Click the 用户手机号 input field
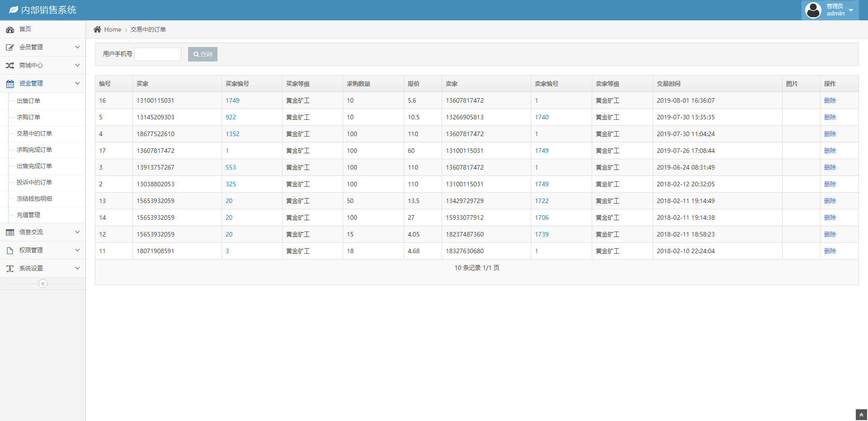The image size is (868, 421). pyautogui.click(x=158, y=54)
